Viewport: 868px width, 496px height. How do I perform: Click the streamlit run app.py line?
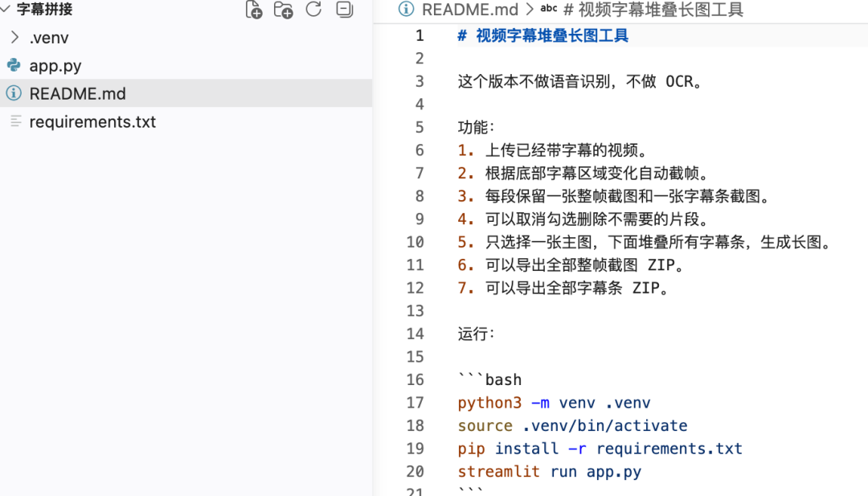coord(550,472)
